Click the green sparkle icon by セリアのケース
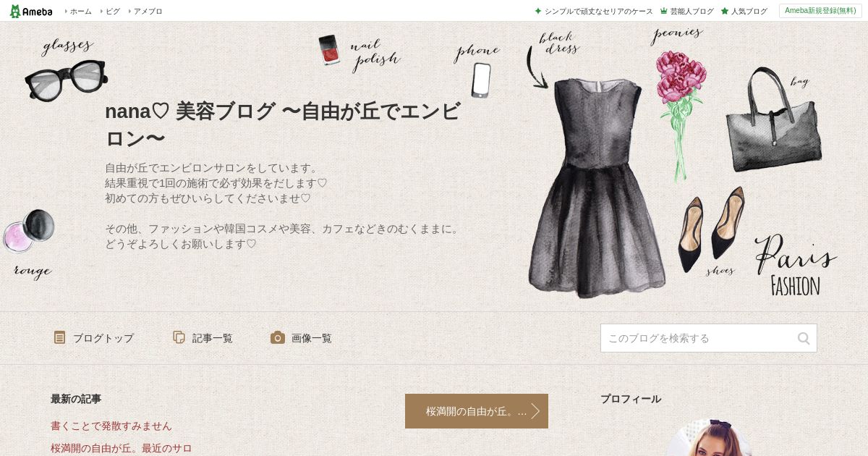This screenshot has height=456, width=868. (538, 11)
